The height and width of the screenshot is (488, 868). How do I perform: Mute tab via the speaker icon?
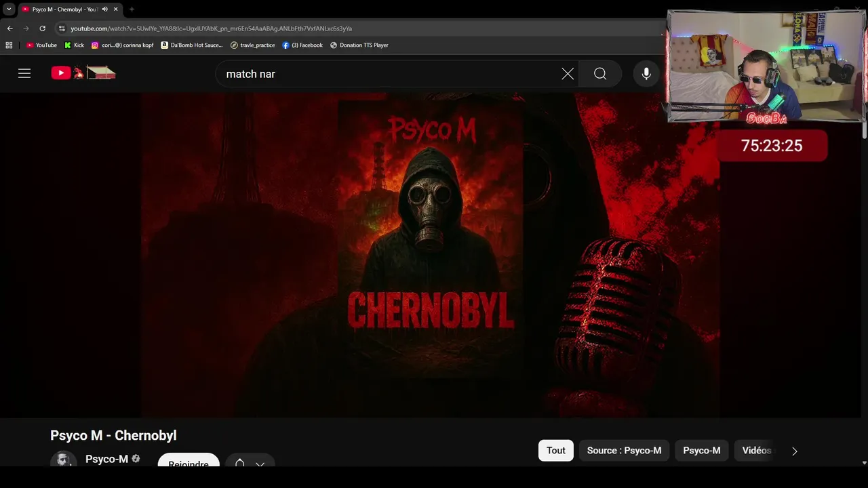click(104, 9)
